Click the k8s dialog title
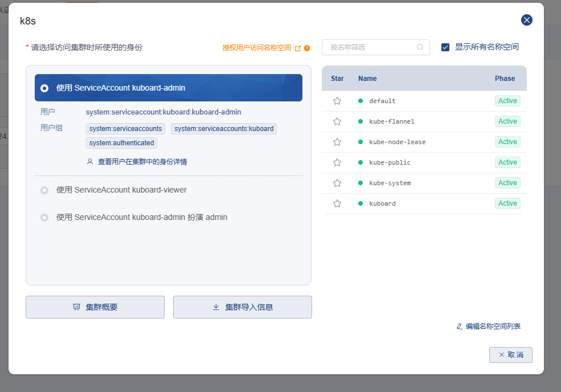Viewport: 561px width, 392px height. (x=28, y=21)
